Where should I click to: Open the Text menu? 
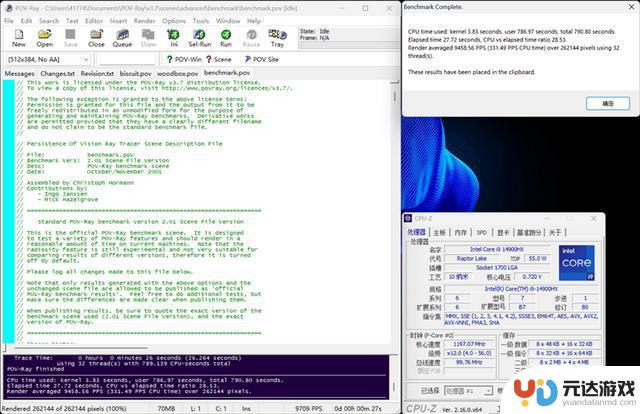coord(72,21)
